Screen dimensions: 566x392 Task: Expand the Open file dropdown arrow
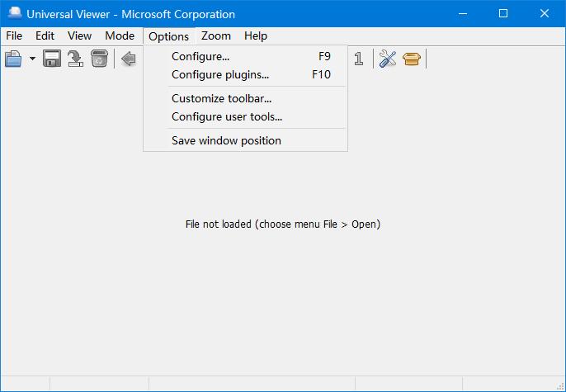(x=32, y=59)
